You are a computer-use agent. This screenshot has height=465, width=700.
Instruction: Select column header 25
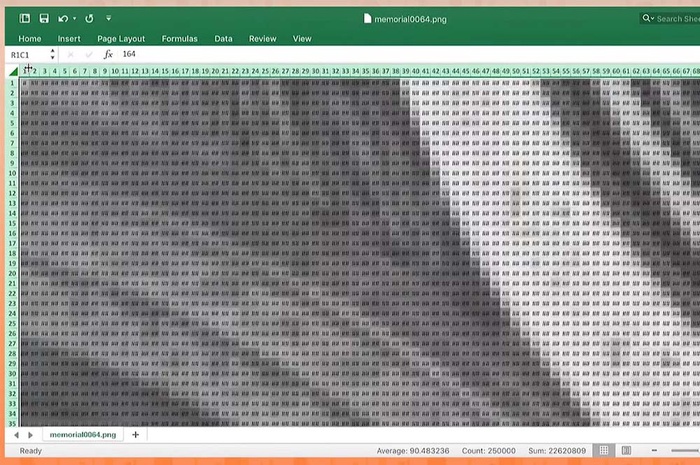coord(265,71)
